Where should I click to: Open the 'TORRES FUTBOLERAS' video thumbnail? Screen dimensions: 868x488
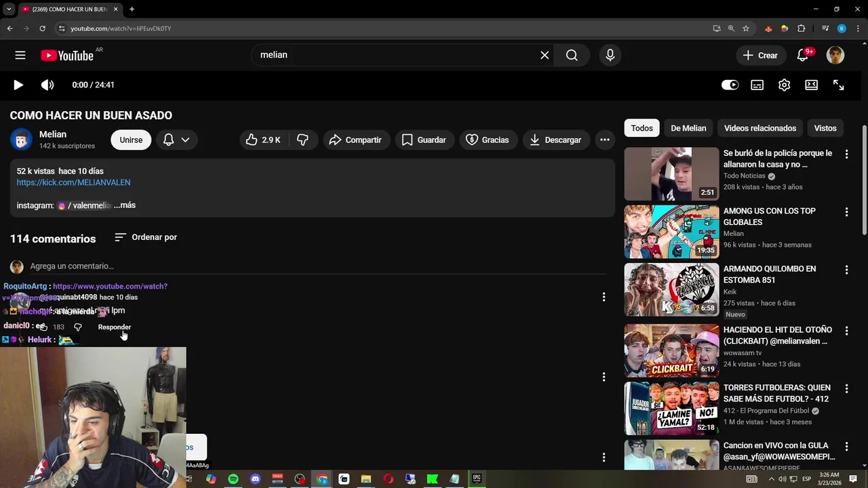click(671, 408)
